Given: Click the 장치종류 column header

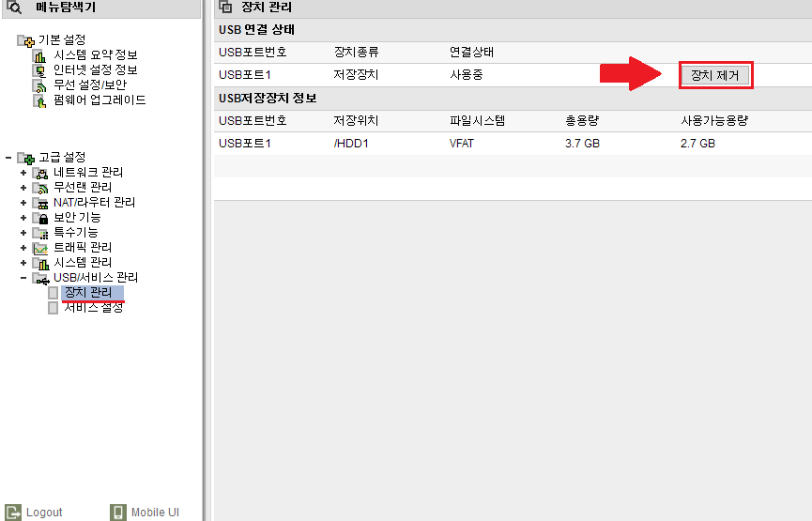Looking at the screenshot, I should 357,53.
